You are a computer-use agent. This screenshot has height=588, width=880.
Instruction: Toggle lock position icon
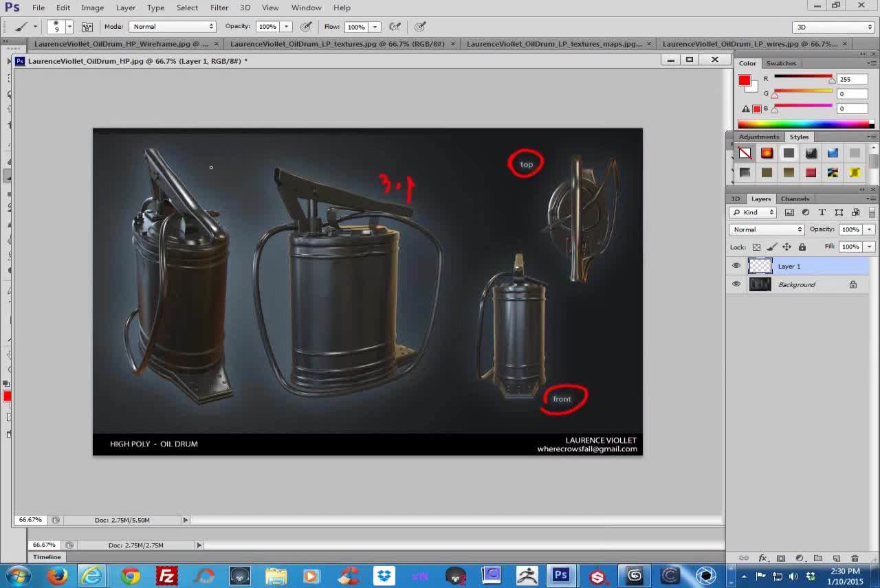click(x=786, y=247)
